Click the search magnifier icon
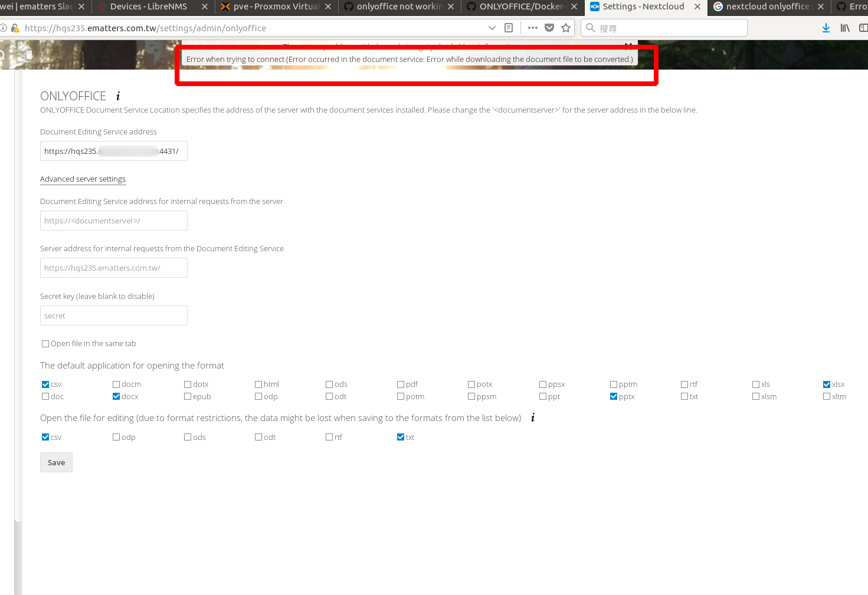Image resolution: width=868 pixels, height=595 pixels. pos(590,28)
